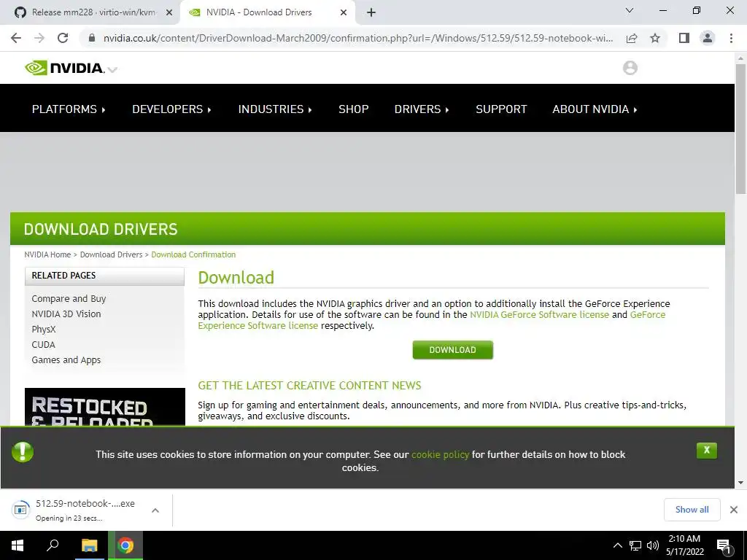Image resolution: width=747 pixels, height=560 pixels.
Task: Open PhysX related page
Action: (x=43, y=329)
